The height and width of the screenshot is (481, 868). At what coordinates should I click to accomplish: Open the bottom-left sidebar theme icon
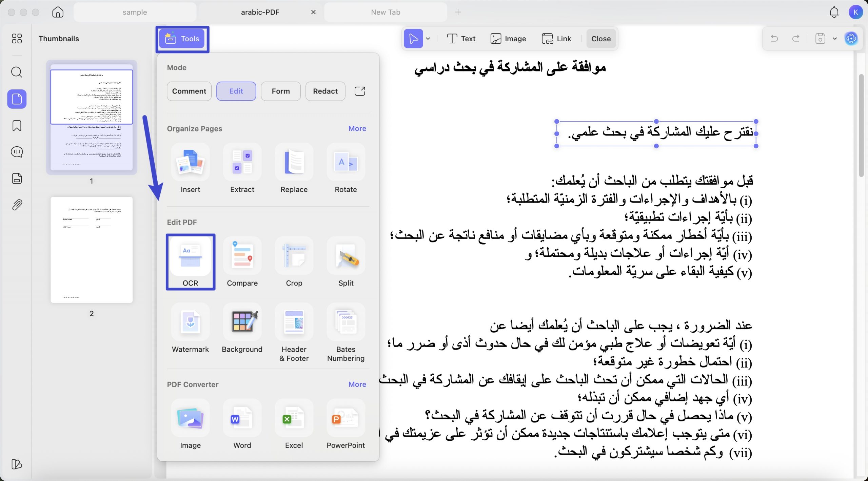tap(17, 464)
